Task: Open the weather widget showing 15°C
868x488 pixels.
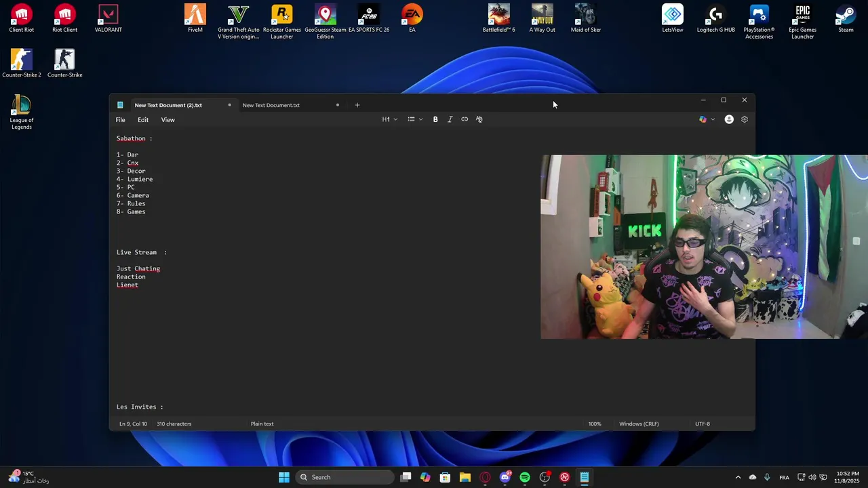Action: pyautogui.click(x=28, y=477)
